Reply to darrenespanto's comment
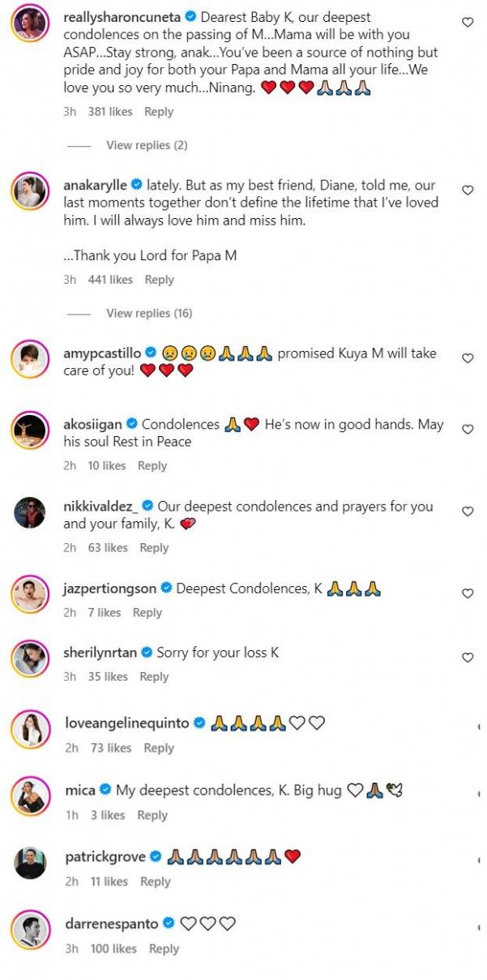This screenshot has width=487, height=980. coord(164,948)
